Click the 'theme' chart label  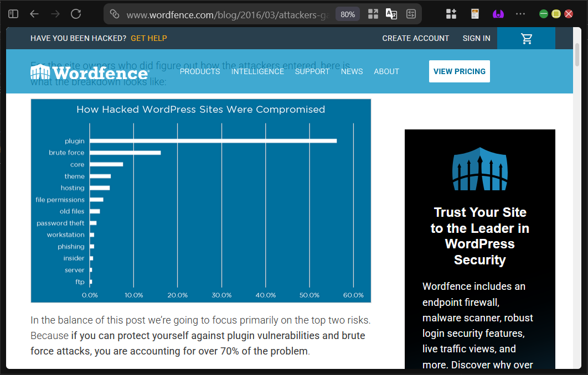[75, 176]
